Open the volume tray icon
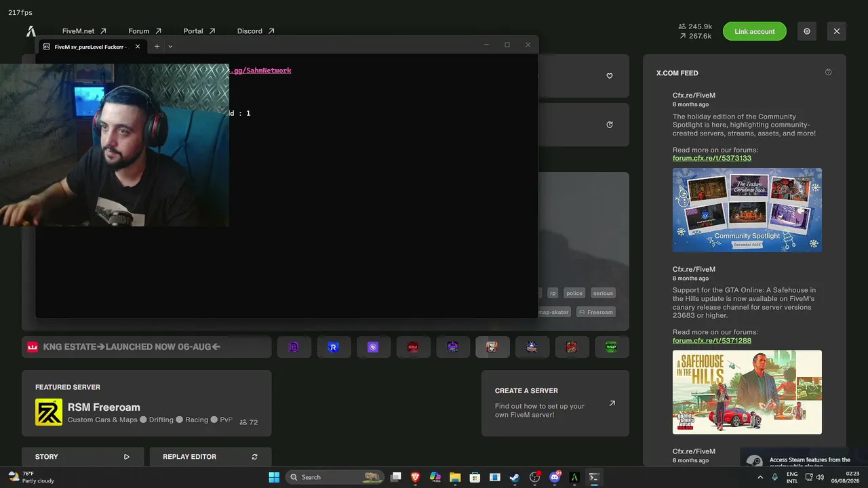This screenshot has width=868, height=488. (x=820, y=477)
